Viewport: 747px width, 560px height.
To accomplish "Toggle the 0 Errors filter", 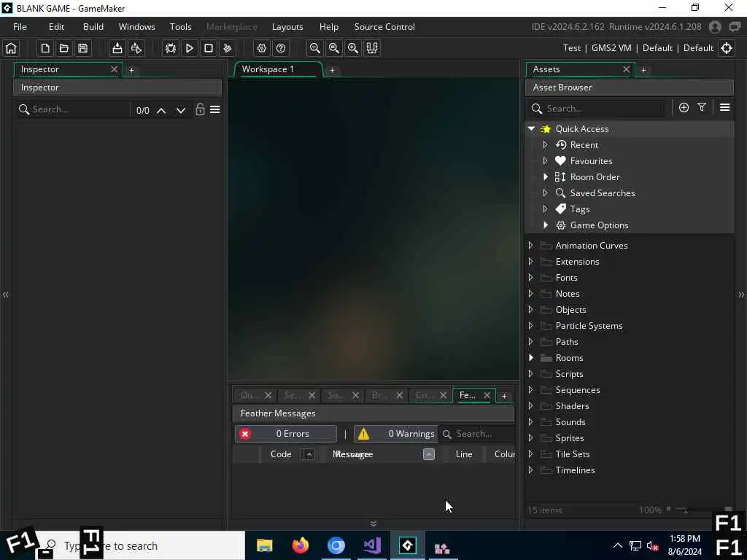I will (x=286, y=434).
